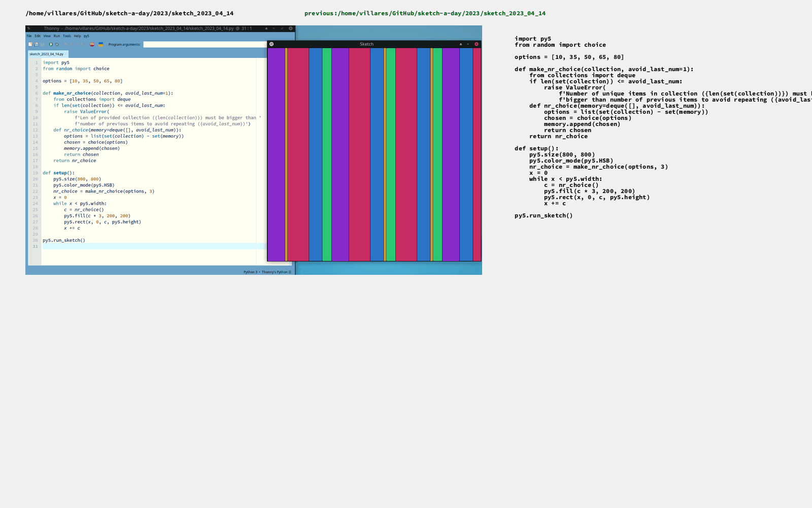Click 'def setup():' line in the editor
Image resolution: width=812 pixels, height=508 pixels.
click(x=58, y=173)
